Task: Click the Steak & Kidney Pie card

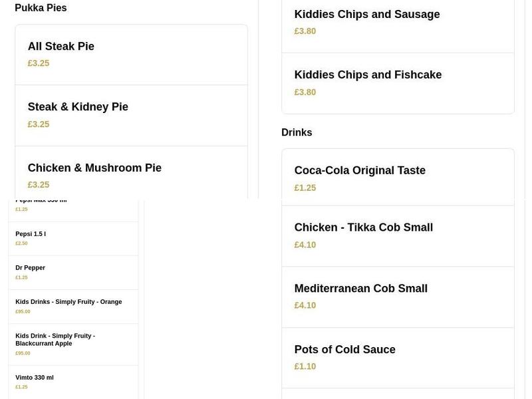Action: 78,106
